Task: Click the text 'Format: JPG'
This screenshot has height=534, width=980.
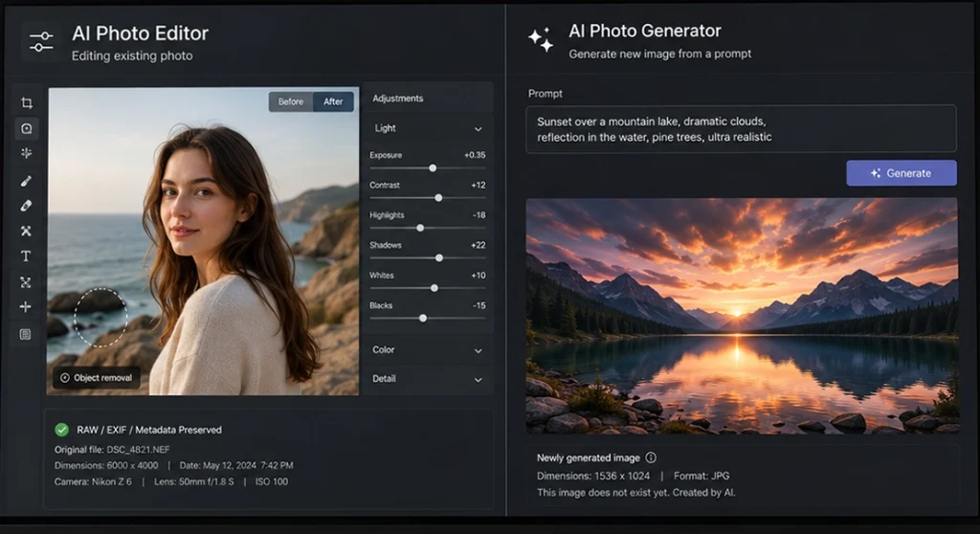Action: (x=702, y=476)
